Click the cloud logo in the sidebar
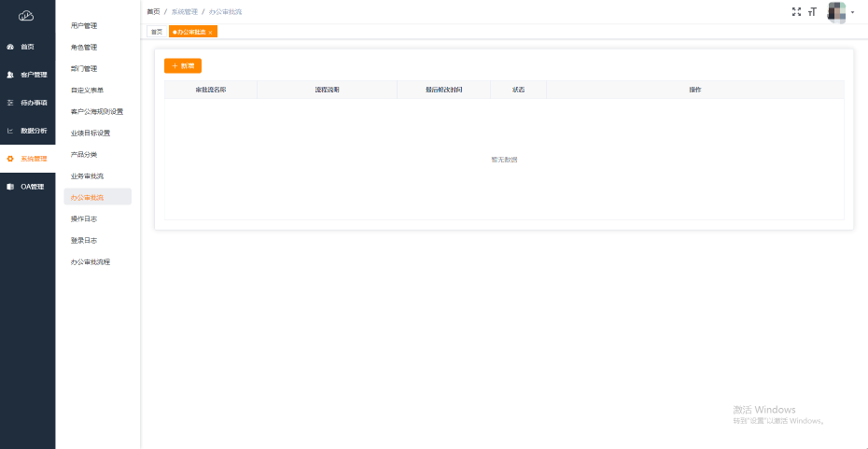Viewport: 868px width, 449px height. 26,15
